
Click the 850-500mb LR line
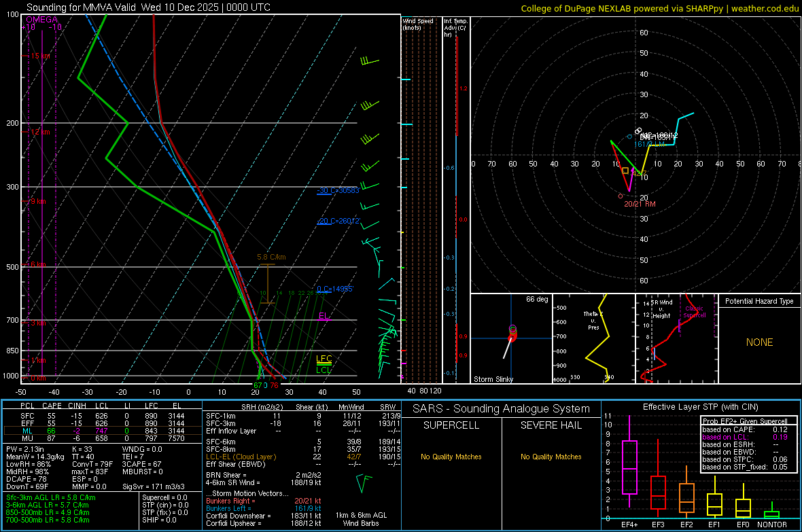click(x=48, y=512)
